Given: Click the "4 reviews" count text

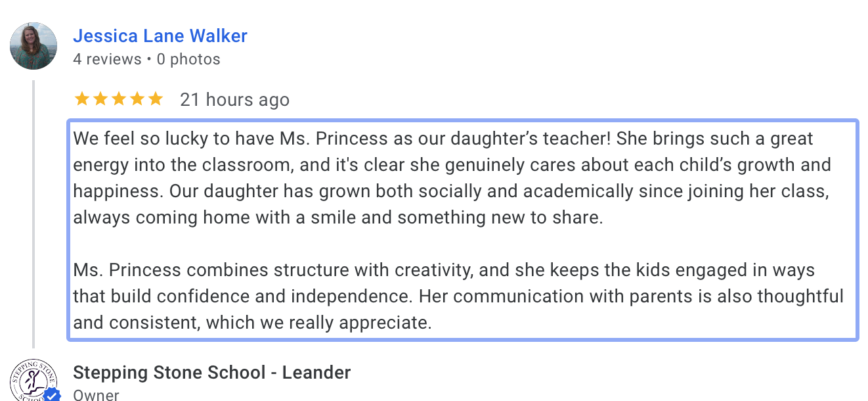Looking at the screenshot, I should click(107, 59).
